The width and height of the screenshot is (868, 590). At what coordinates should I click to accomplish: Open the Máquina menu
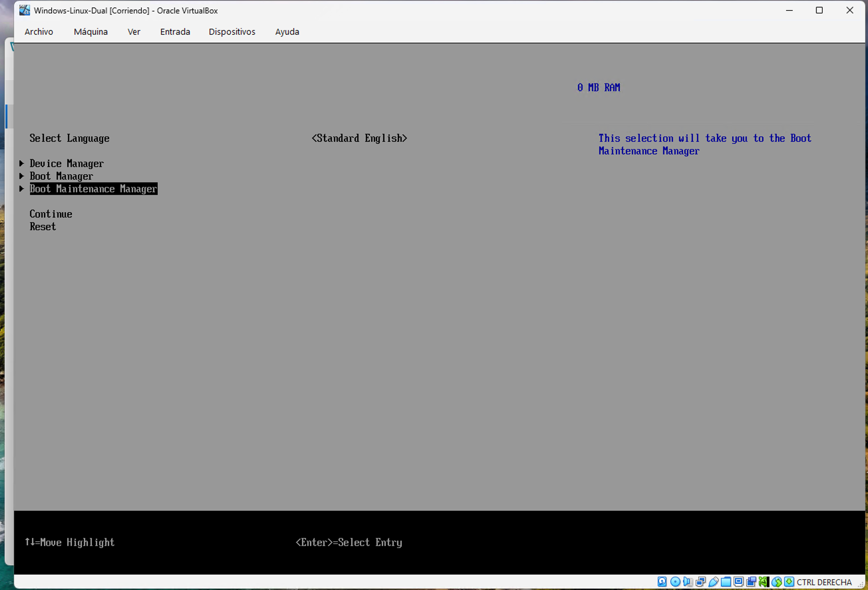click(91, 32)
